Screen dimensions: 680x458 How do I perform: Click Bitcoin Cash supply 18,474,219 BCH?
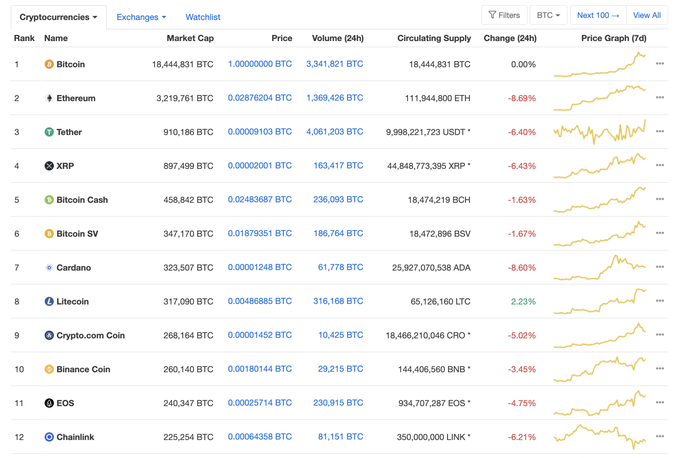pos(439,200)
